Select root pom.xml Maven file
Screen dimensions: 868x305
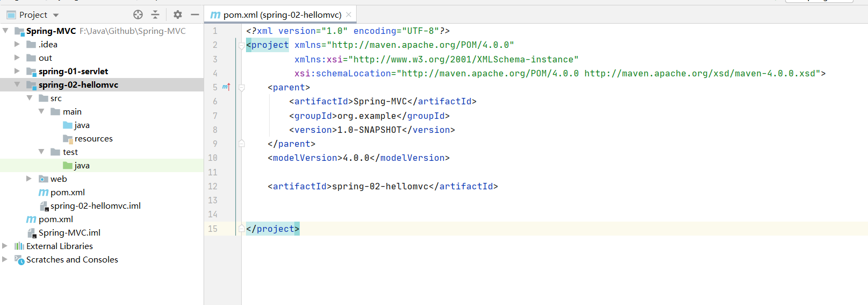pos(55,219)
